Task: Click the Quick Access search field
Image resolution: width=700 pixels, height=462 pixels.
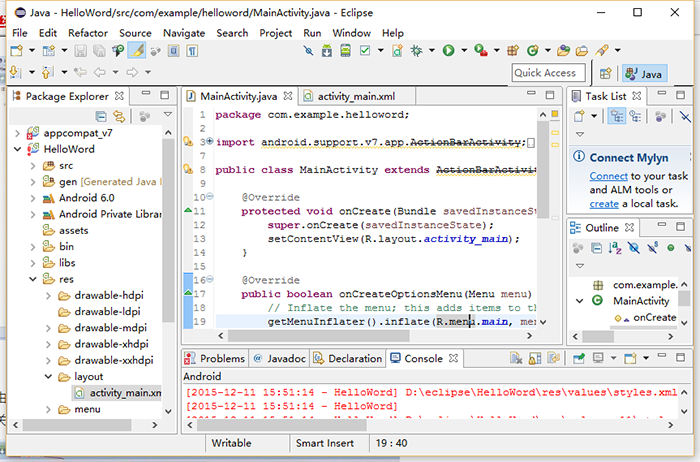Action: click(x=548, y=73)
